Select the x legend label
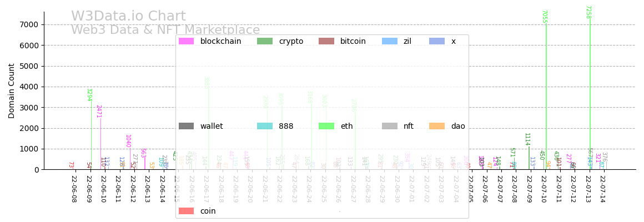 [x=453, y=41]
